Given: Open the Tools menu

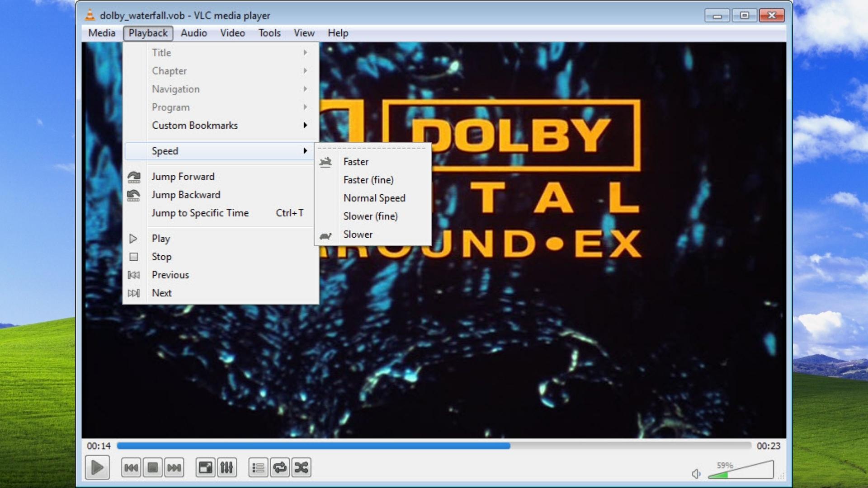Looking at the screenshot, I should point(269,33).
